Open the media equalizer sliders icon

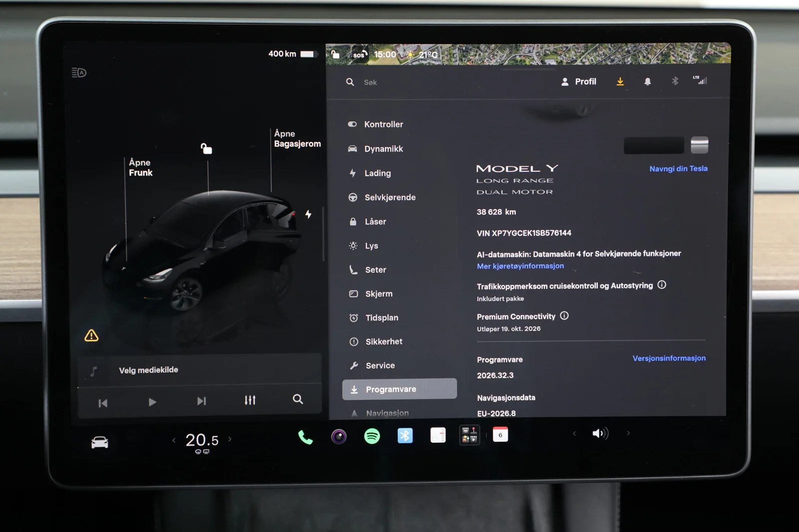click(250, 400)
